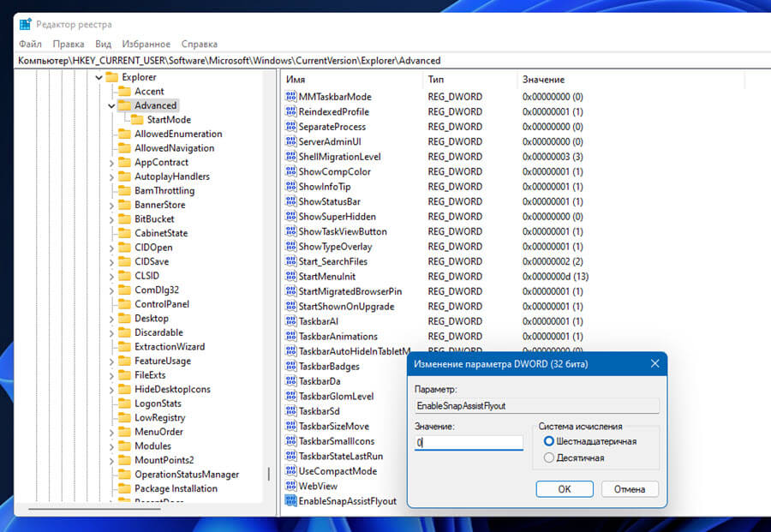The height and width of the screenshot is (532, 771).
Task: Select the Package Installation tree item
Action: coord(176,488)
